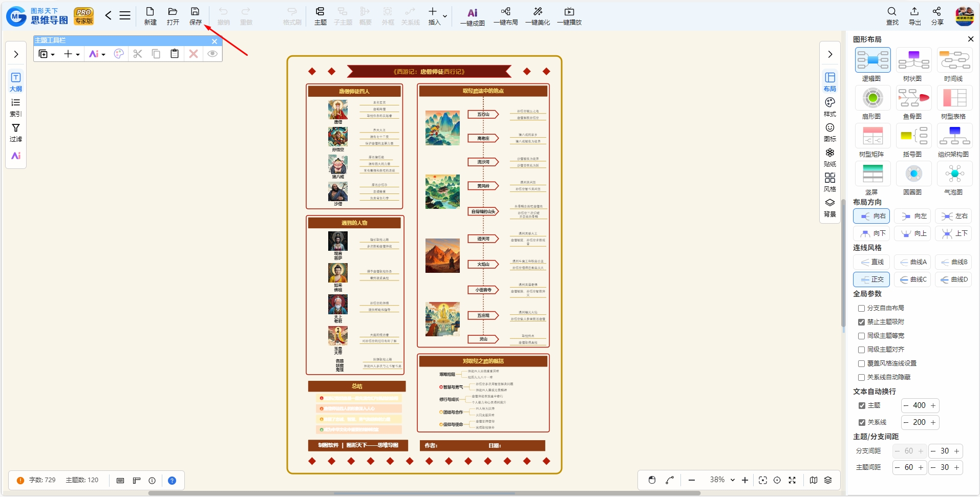Open the 大纲 outline tab

coord(16,77)
